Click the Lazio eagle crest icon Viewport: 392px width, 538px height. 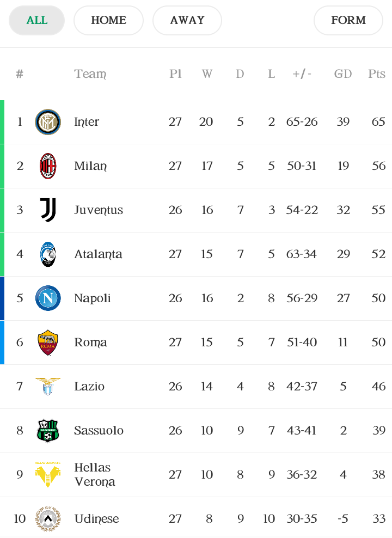point(48,387)
